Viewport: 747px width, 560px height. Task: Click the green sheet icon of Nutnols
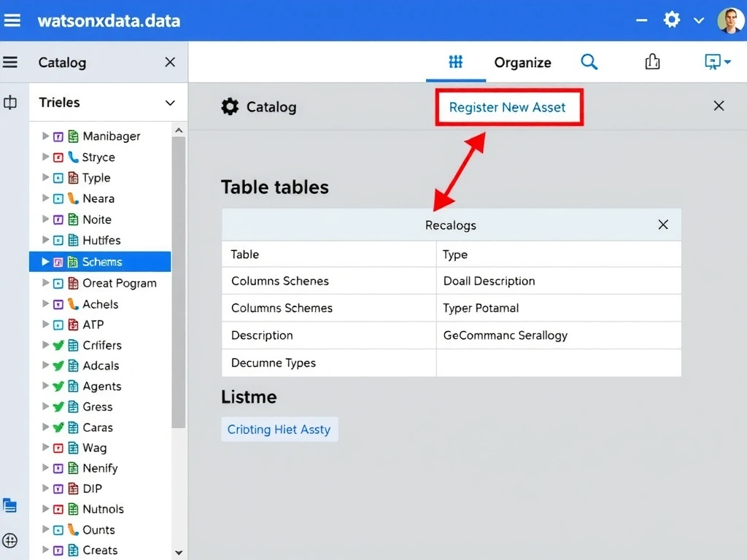click(73, 508)
